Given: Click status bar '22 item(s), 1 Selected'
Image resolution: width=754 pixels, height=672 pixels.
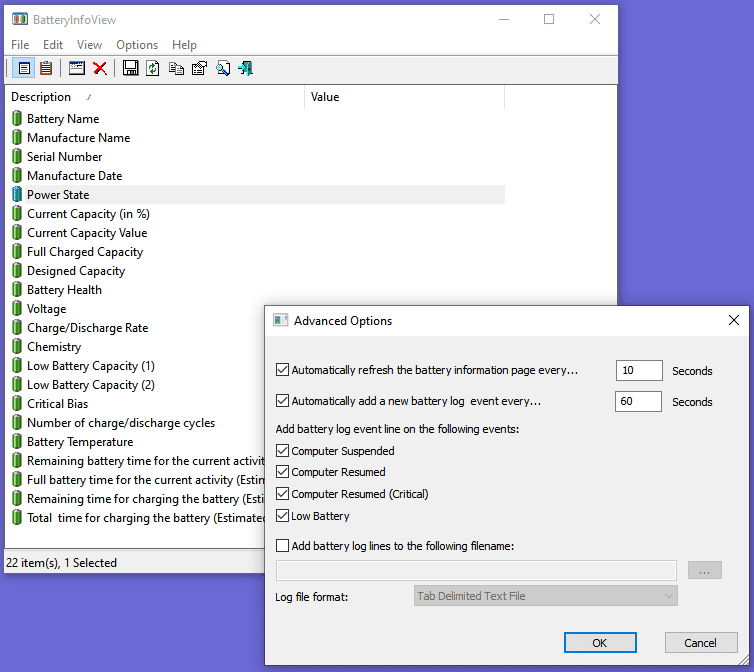Looking at the screenshot, I should pos(62,562).
